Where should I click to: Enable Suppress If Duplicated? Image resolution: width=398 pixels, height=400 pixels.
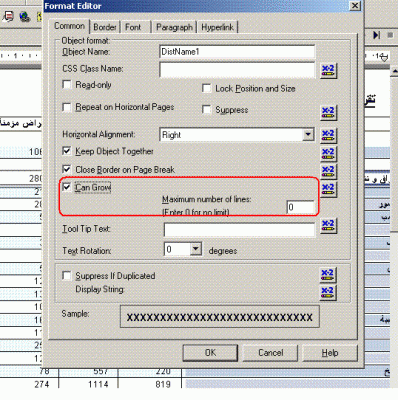pos(67,276)
